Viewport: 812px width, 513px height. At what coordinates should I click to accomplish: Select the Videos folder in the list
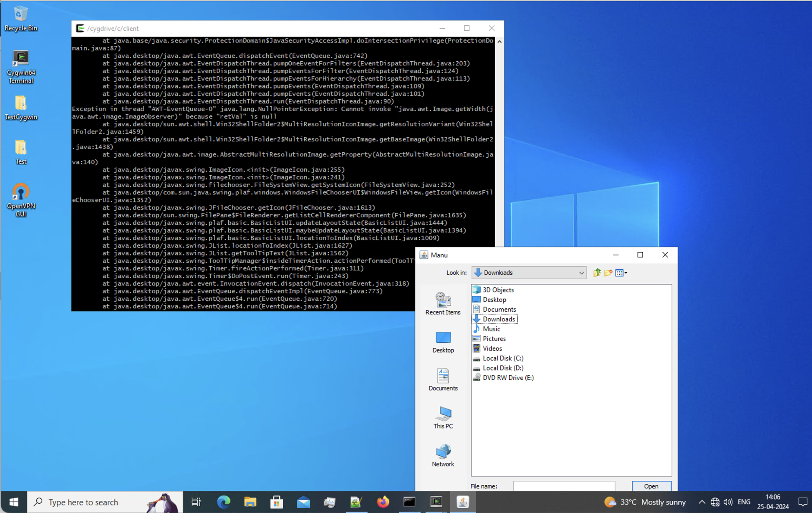492,348
